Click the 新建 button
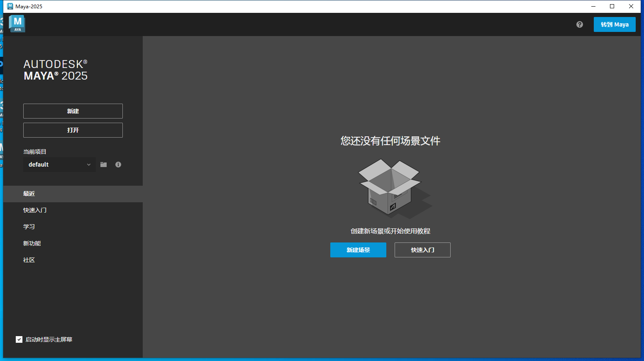Screen dimensions: 644x361 pyautogui.click(x=73, y=111)
